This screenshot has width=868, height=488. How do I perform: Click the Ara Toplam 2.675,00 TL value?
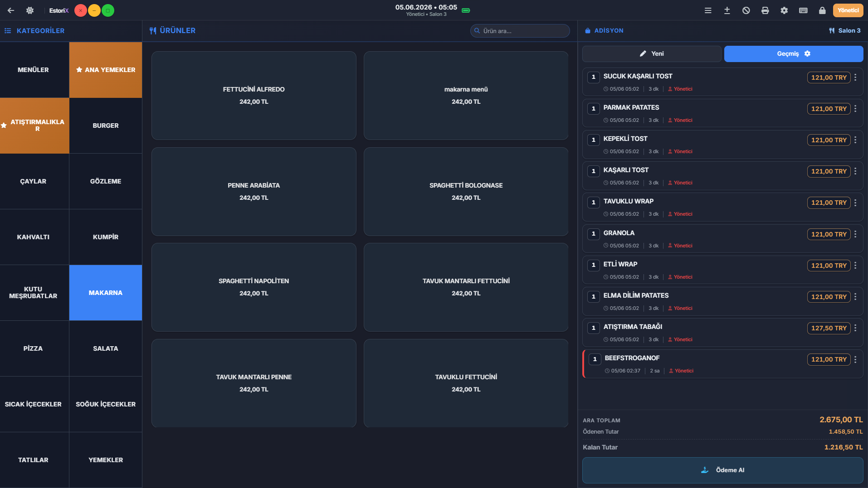coord(841,420)
